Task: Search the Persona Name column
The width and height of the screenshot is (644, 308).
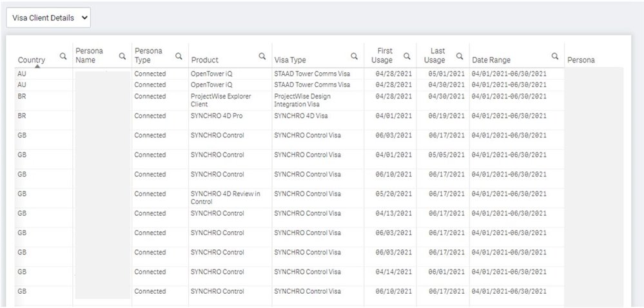Action: click(x=122, y=56)
